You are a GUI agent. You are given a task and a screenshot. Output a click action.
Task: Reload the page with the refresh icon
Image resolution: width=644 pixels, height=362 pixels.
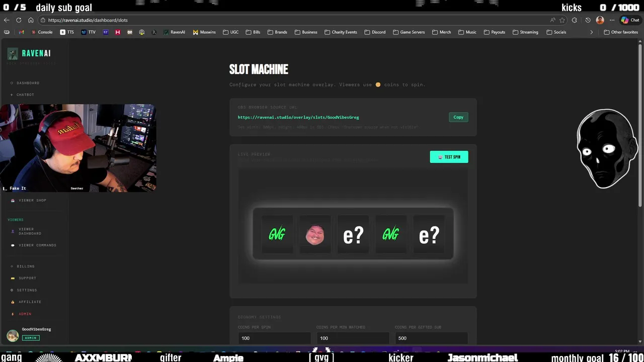pos(19,20)
